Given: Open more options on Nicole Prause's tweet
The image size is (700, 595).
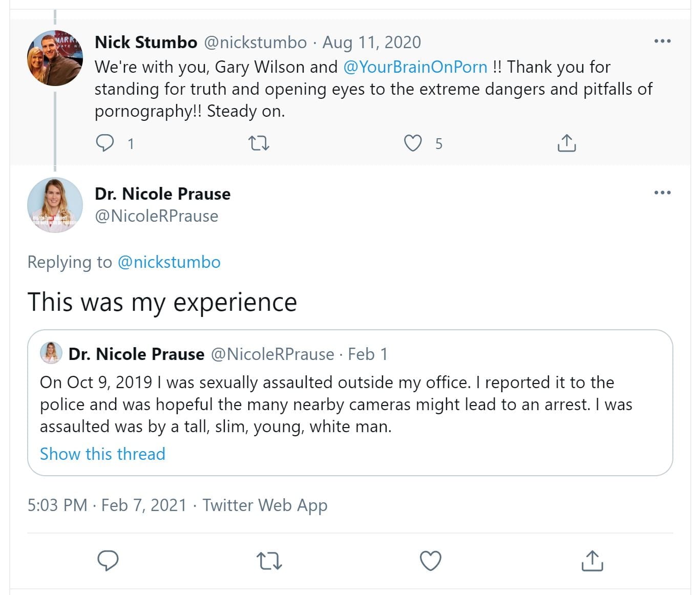Looking at the screenshot, I should pos(662,193).
